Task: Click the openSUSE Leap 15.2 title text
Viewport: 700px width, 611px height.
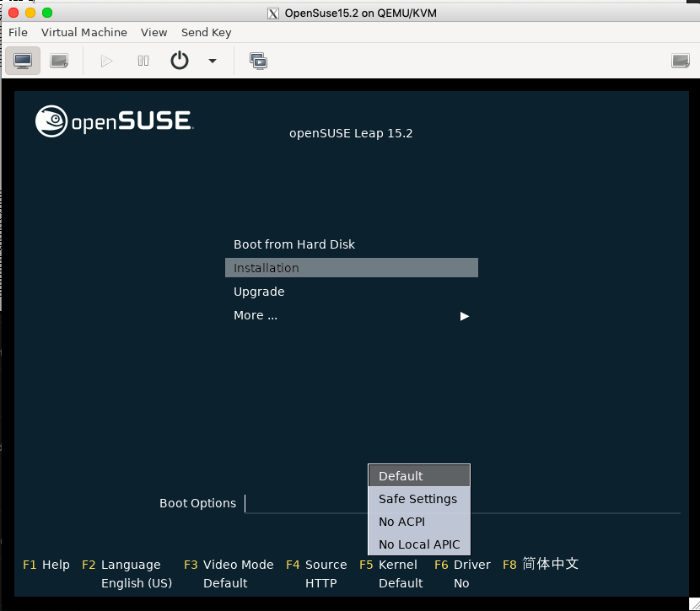Action: click(351, 133)
